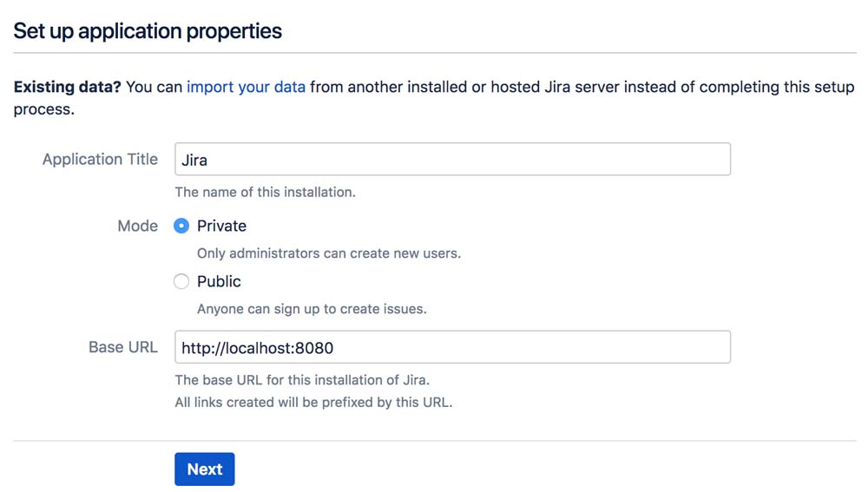
Task: Click the 'import your data' link
Action: click(x=246, y=87)
